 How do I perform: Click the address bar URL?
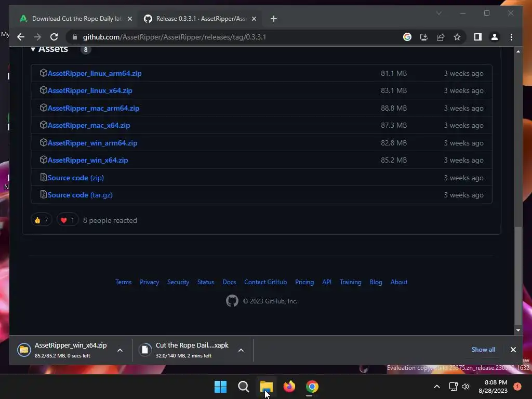tap(175, 37)
